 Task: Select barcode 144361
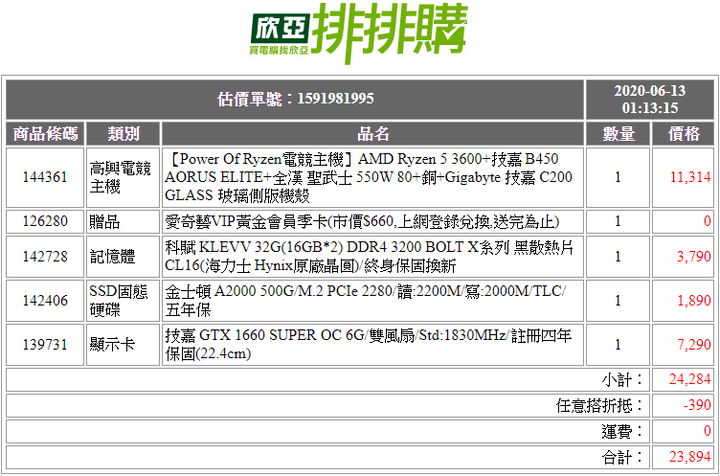pyautogui.click(x=45, y=177)
